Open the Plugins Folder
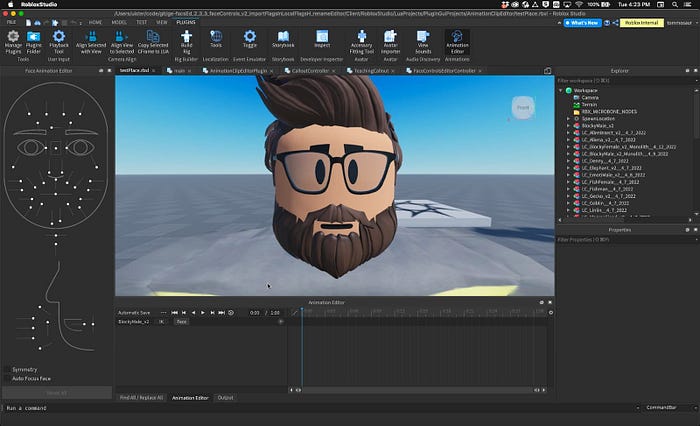Image resolution: width=700 pixels, height=426 pixels. pyautogui.click(x=34, y=38)
